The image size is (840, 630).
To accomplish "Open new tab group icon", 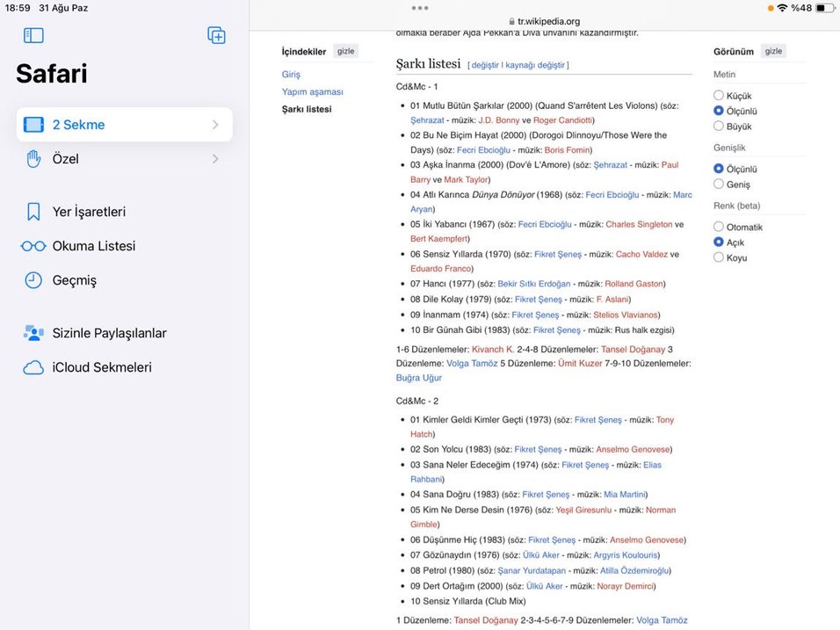I will [216, 35].
